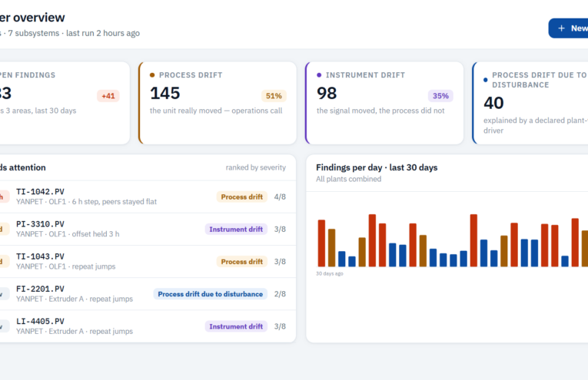
Task: Click 'YANPET · OLF1 · 6 h step, peers stayed flat'
Action: point(87,201)
